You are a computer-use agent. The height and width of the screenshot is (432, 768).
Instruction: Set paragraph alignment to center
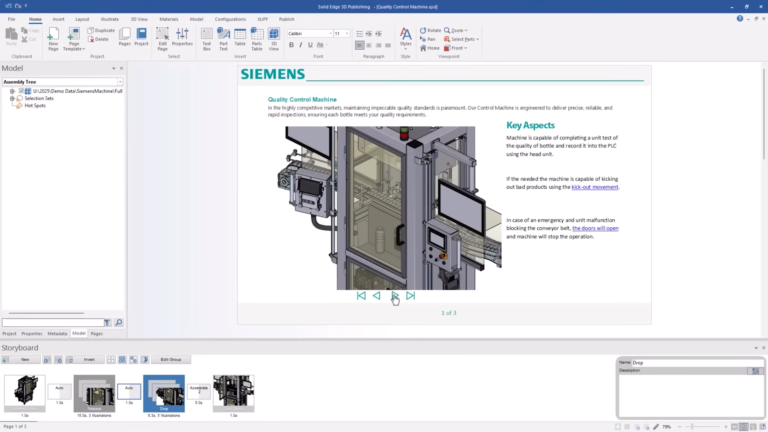369,45
